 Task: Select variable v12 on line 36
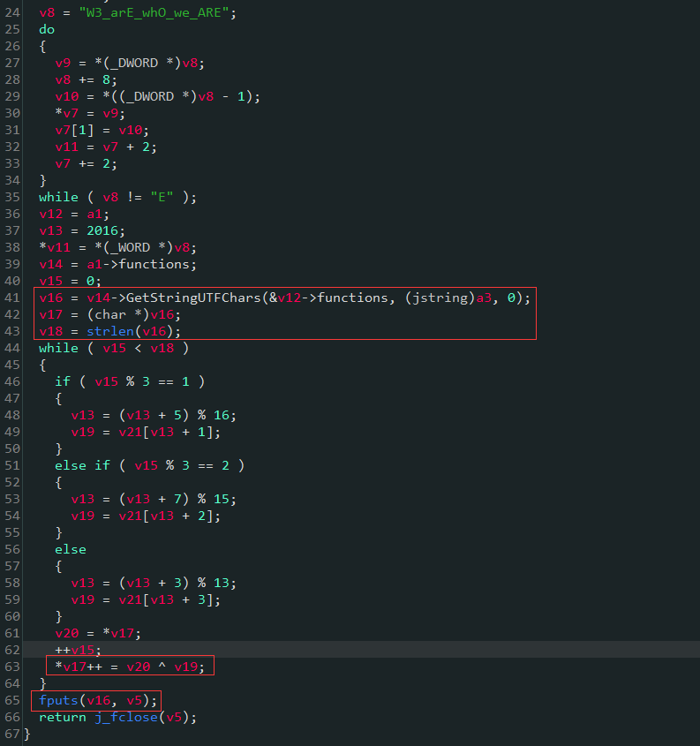pyautogui.click(x=51, y=215)
